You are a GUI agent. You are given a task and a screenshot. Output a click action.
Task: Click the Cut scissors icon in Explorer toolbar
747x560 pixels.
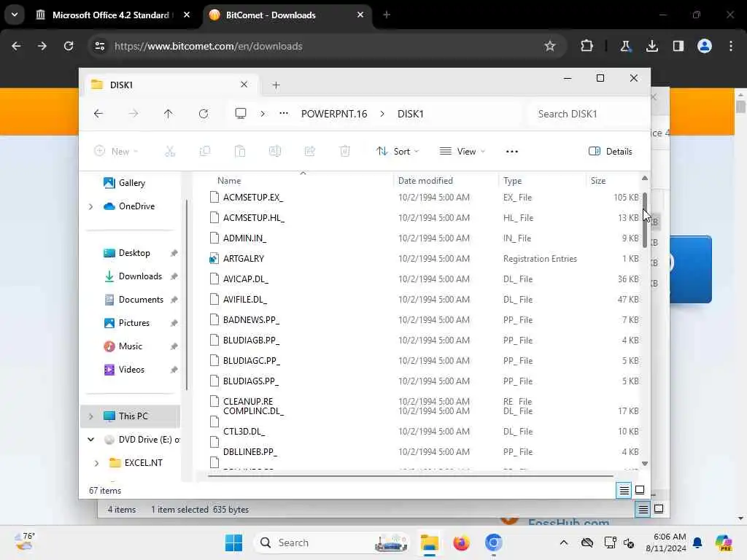[x=170, y=152]
